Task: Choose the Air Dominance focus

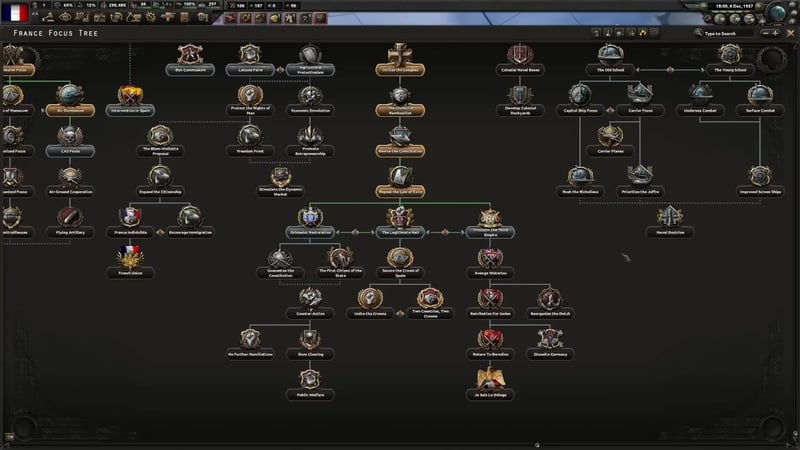Action: click(x=70, y=101)
